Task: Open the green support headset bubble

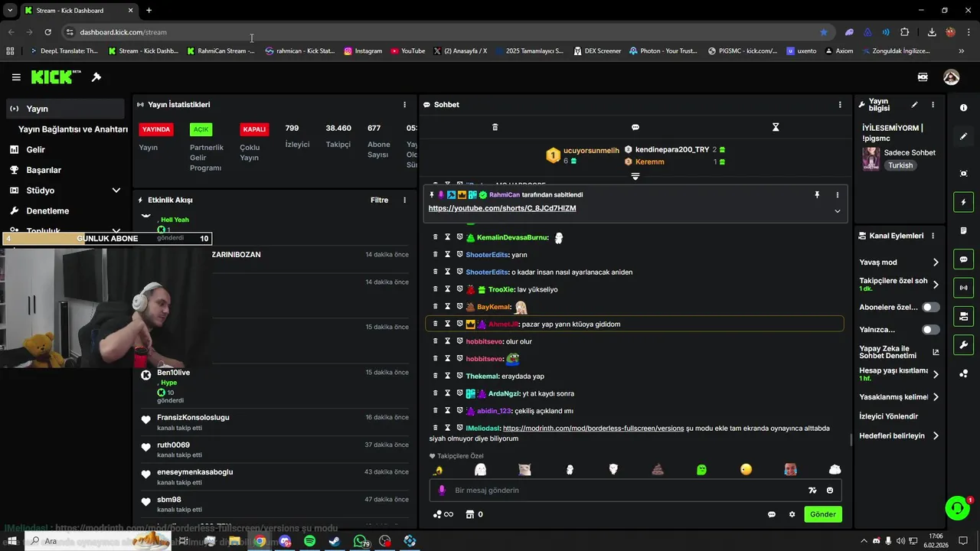Action: [956, 508]
